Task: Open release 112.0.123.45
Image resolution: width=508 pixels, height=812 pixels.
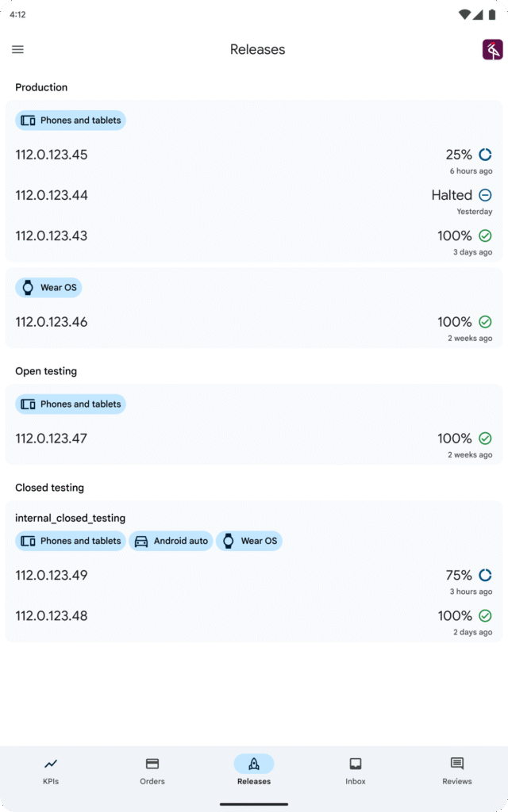Action: 52,155
